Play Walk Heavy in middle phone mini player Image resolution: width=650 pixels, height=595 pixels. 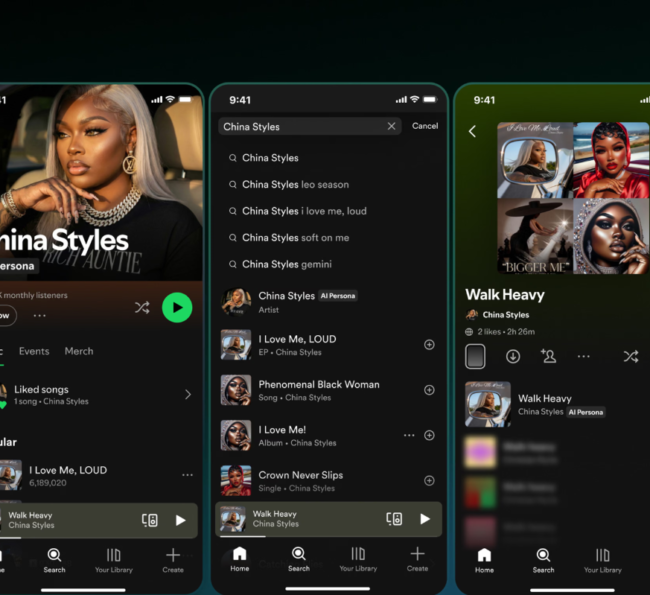pyautogui.click(x=424, y=519)
